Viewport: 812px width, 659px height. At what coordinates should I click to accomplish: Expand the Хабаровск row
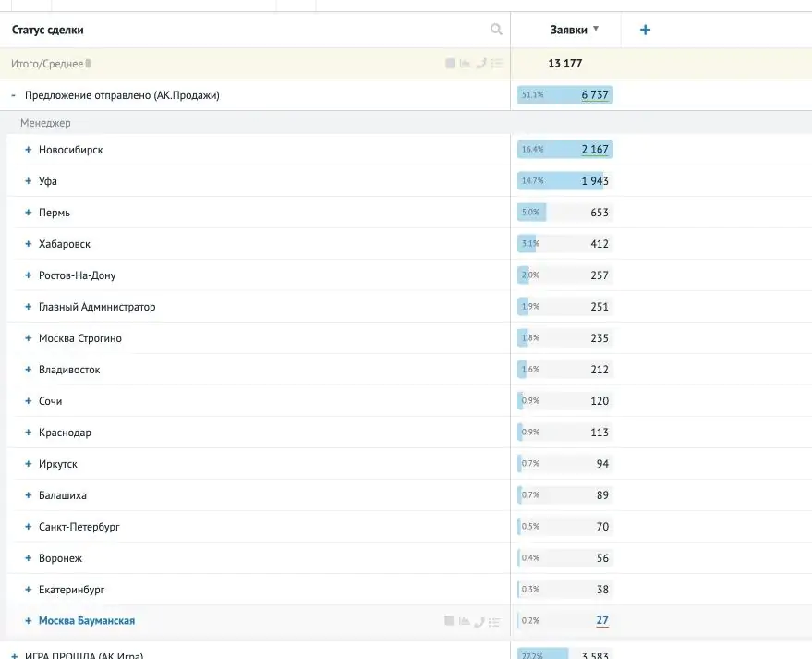[29, 244]
